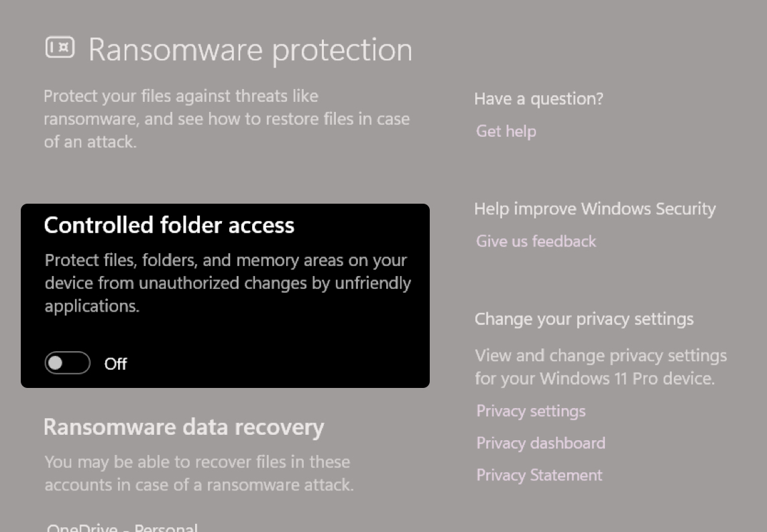The image size is (767, 532).
Task: View the Privacy dashboard
Action: coord(540,443)
